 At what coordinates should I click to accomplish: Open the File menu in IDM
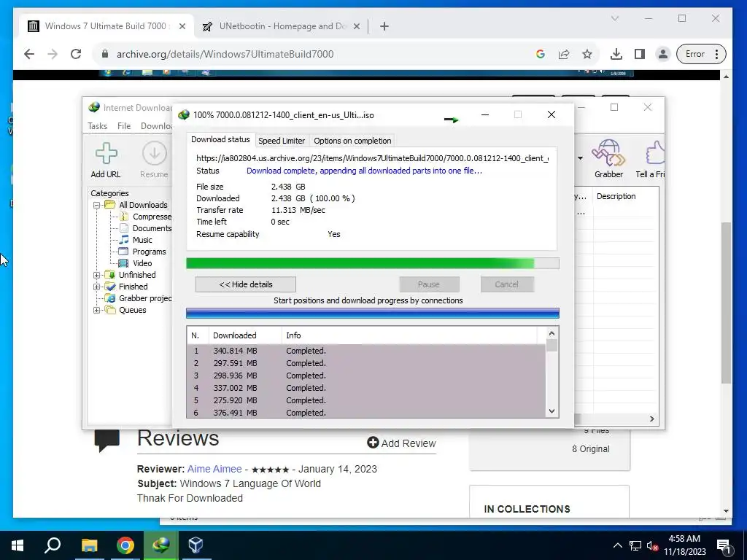(124, 126)
